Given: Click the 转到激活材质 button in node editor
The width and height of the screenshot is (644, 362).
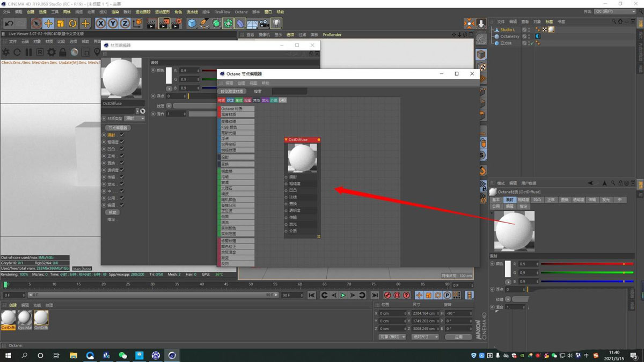Looking at the screenshot, I should pos(232,91).
